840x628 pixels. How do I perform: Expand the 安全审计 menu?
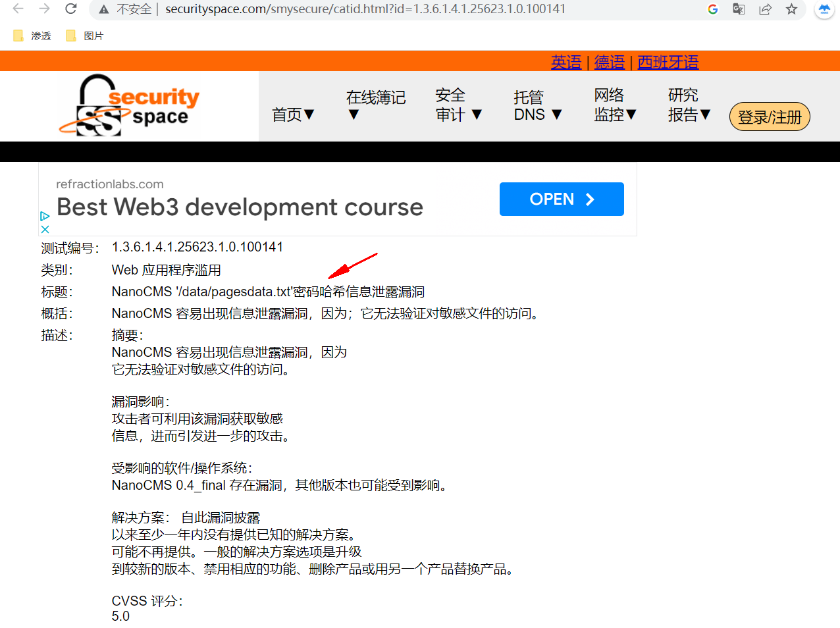pos(459,105)
